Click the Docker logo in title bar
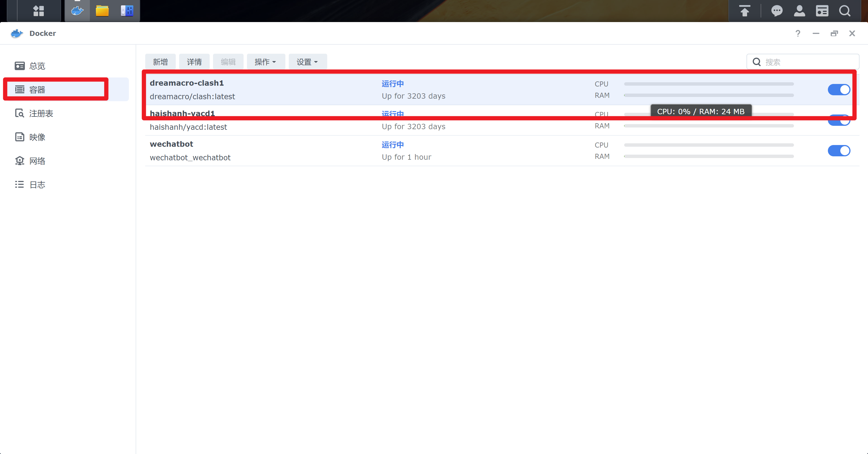 [17, 33]
